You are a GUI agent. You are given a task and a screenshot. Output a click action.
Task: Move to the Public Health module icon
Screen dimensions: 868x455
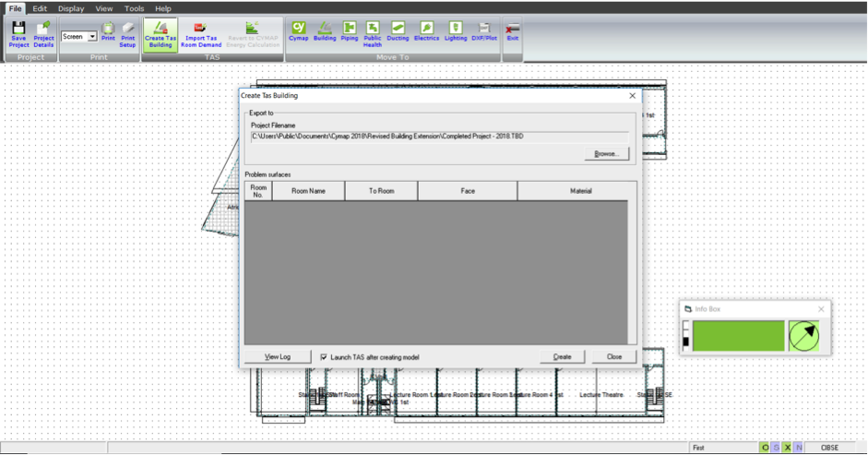tap(373, 35)
